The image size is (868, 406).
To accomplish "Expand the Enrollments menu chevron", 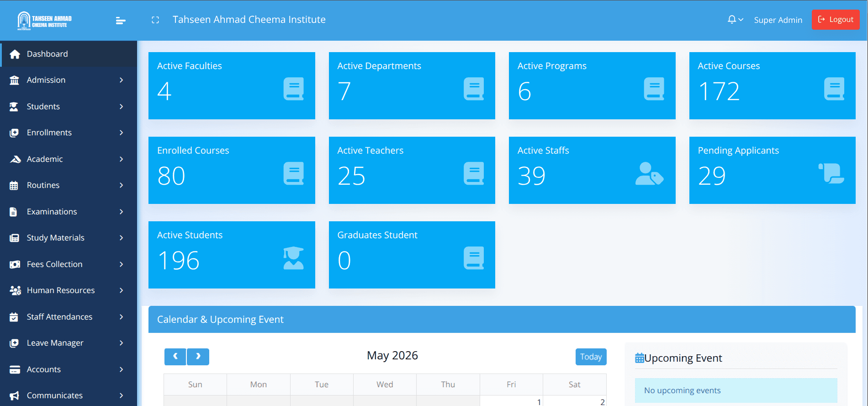I will pos(121,133).
